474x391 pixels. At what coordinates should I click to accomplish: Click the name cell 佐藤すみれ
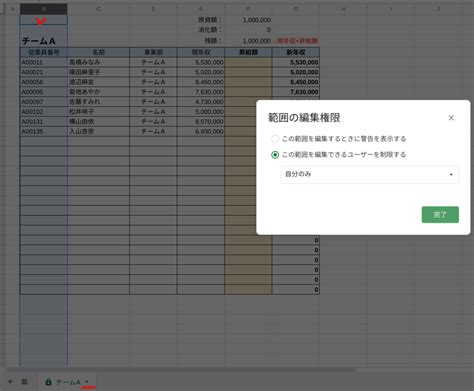tap(98, 102)
